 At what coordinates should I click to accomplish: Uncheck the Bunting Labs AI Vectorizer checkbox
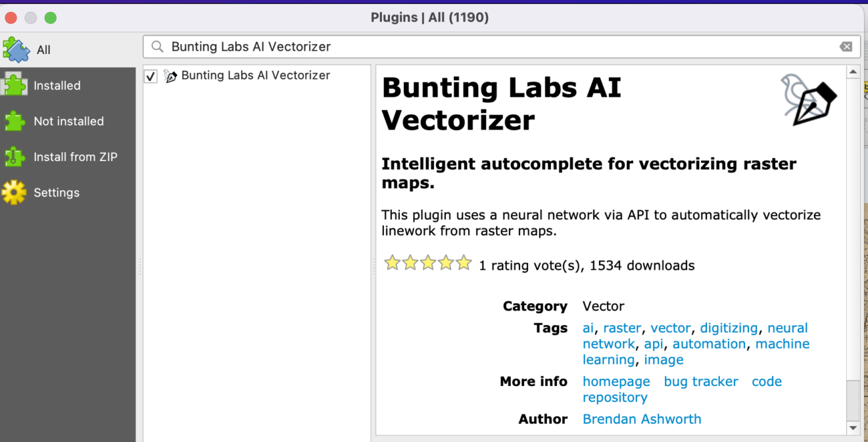click(x=151, y=76)
